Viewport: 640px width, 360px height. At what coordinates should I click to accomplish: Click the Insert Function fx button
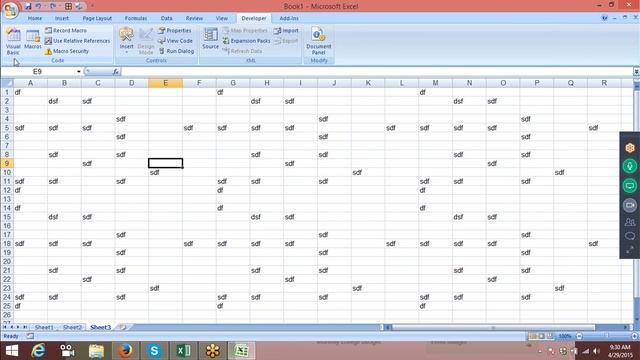116,72
